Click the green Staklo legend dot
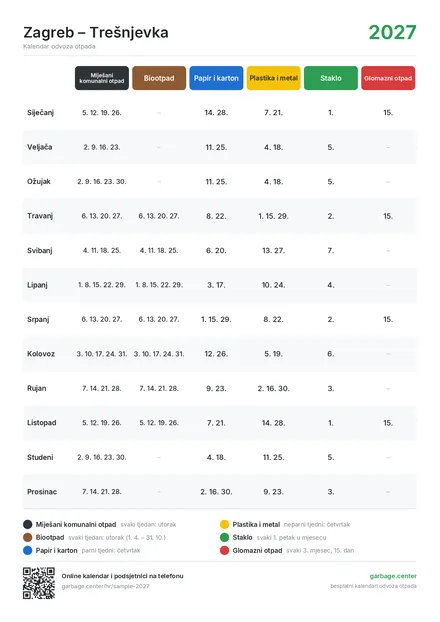440x622 pixels. tap(225, 538)
